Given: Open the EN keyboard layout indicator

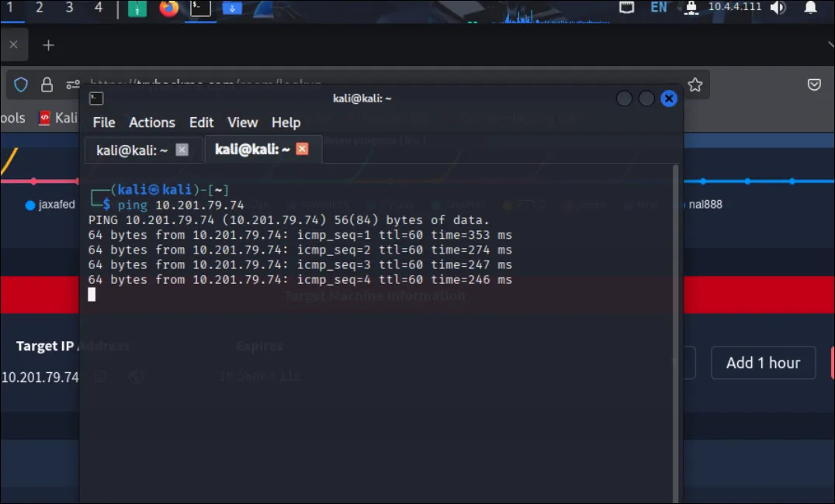Looking at the screenshot, I should (659, 8).
